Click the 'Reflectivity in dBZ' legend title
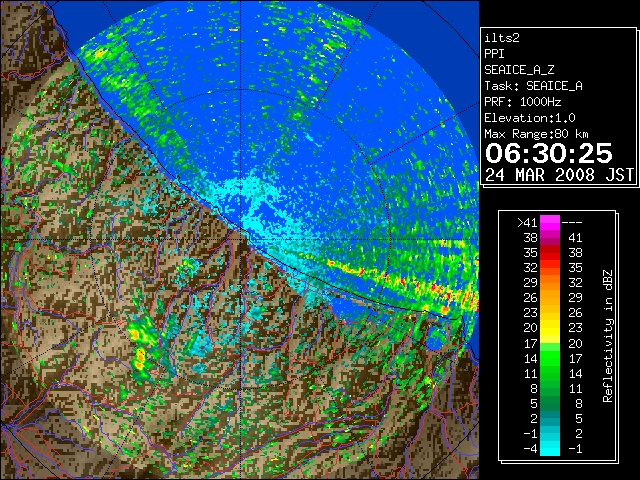The height and width of the screenshot is (480, 640). pos(608,336)
